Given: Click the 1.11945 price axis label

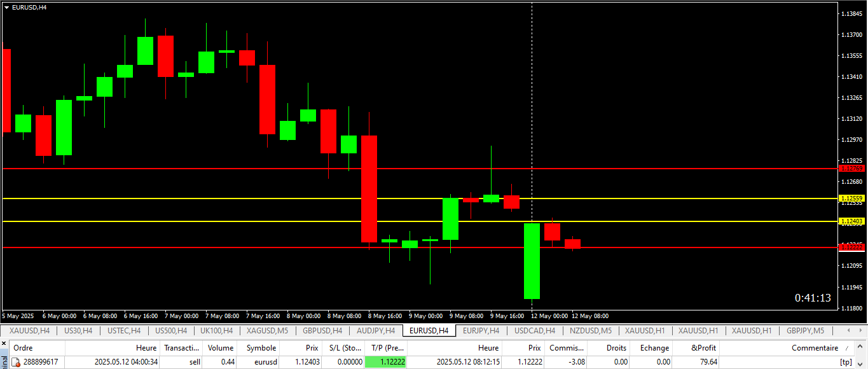Looking at the screenshot, I should 852,287.
